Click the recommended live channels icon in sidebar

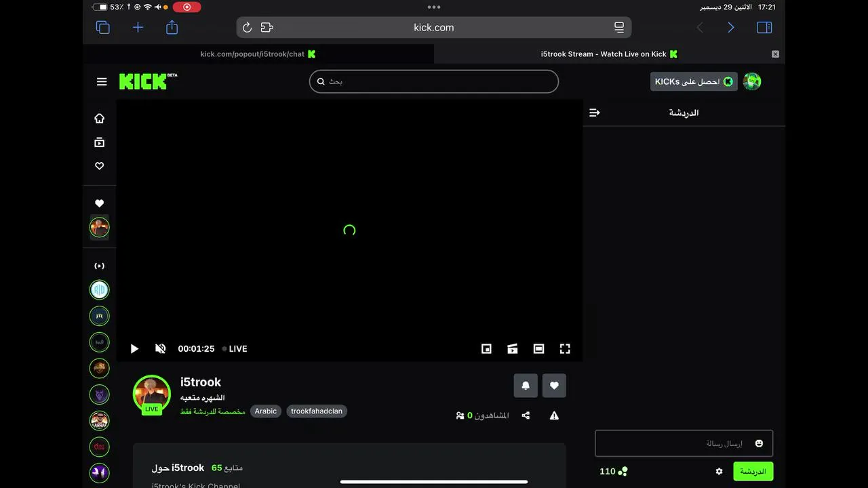tap(100, 266)
